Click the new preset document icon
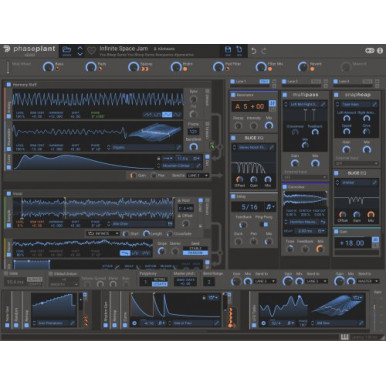386x386 pixels. (239, 51)
